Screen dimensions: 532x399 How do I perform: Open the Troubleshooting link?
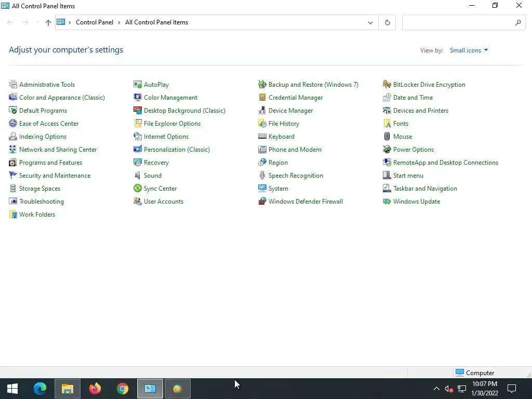click(42, 202)
